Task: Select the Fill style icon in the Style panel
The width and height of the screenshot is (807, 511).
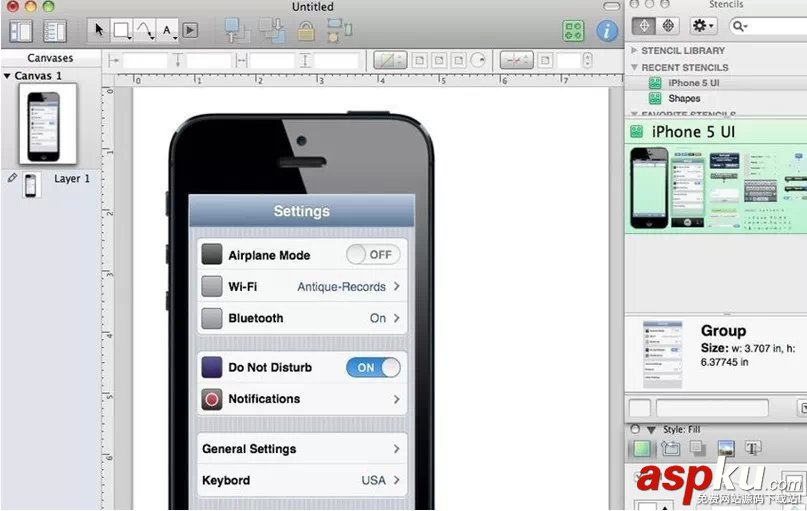Action: click(642, 448)
